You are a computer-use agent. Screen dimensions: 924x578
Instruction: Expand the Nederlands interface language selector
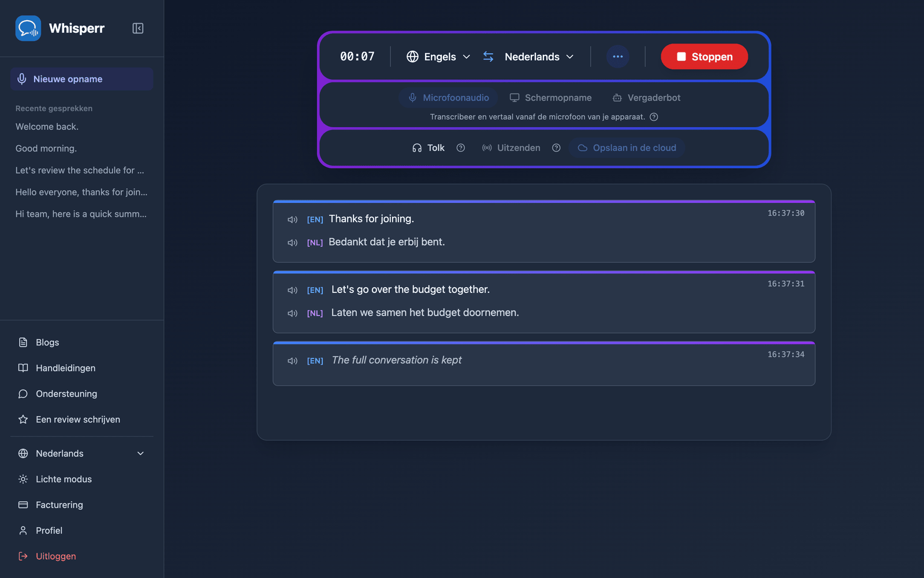(x=81, y=454)
